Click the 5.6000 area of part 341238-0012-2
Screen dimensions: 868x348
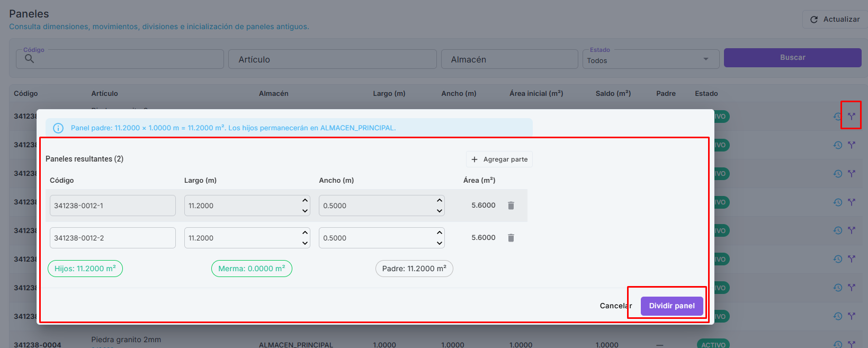coord(484,238)
